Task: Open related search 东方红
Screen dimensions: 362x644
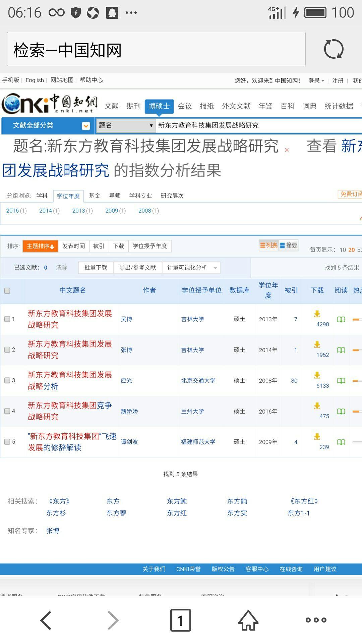Action: click(x=177, y=513)
